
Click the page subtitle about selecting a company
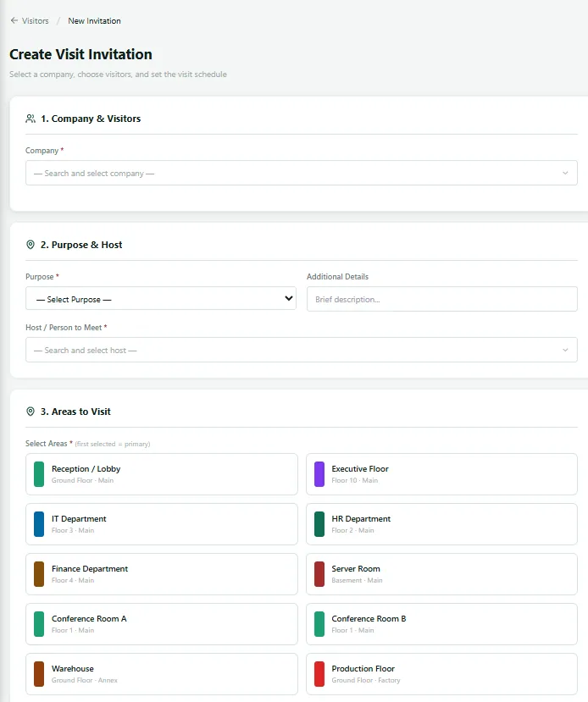tap(119, 75)
